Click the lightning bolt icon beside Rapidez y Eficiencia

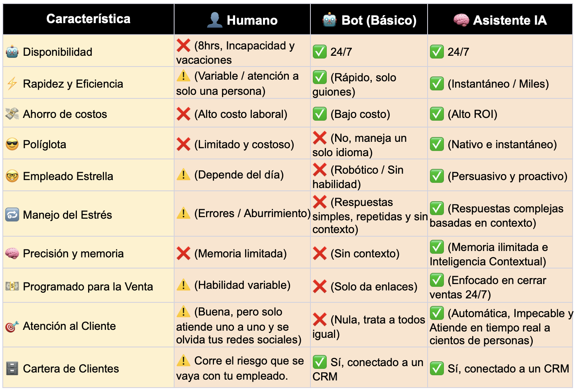click(12, 84)
